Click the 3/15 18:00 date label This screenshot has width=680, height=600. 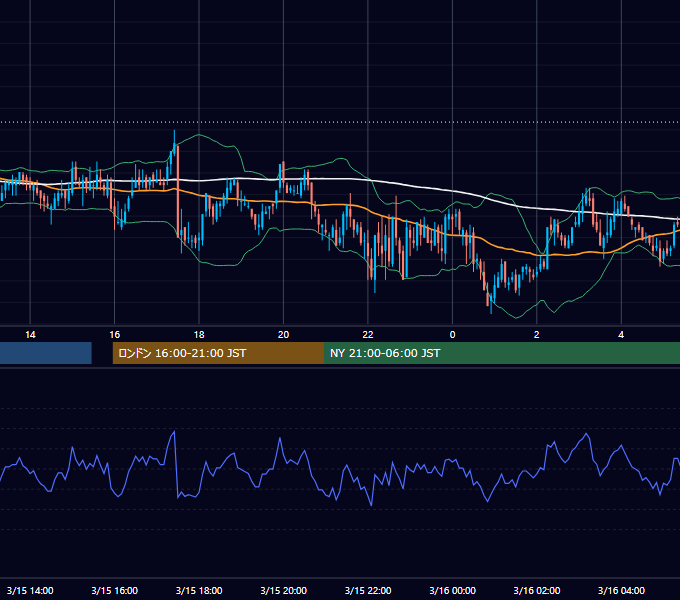click(199, 590)
